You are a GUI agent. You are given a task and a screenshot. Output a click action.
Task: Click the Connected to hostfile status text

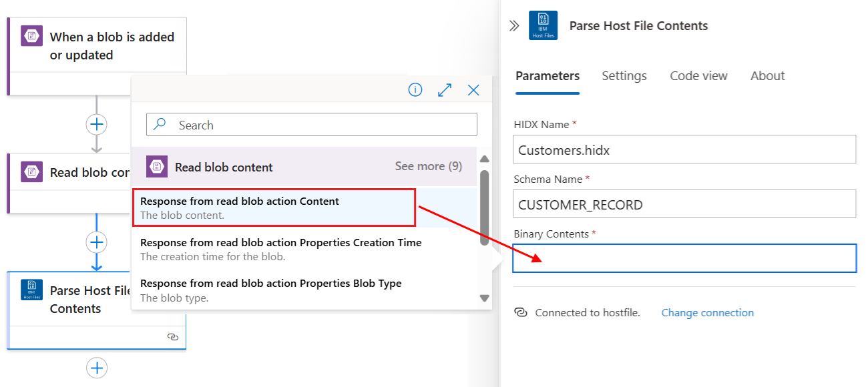(x=588, y=312)
